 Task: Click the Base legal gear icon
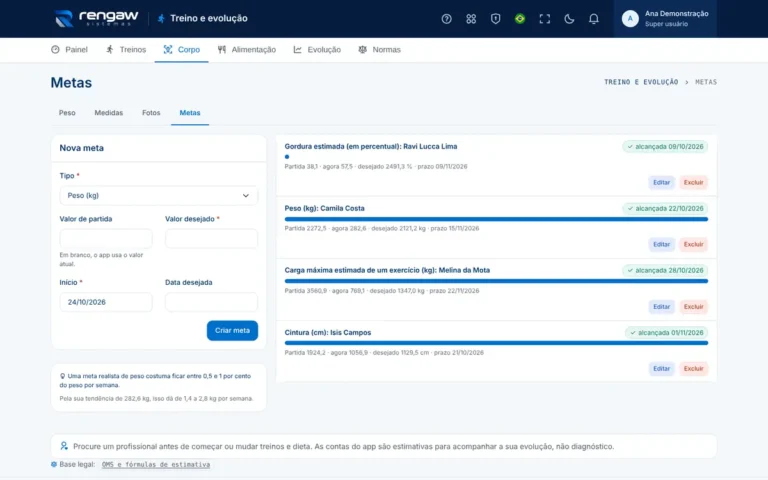[x=54, y=464]
